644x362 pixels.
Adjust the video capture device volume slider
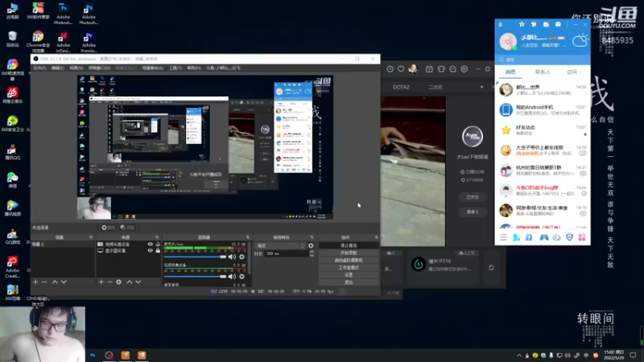tap(195, 276)
